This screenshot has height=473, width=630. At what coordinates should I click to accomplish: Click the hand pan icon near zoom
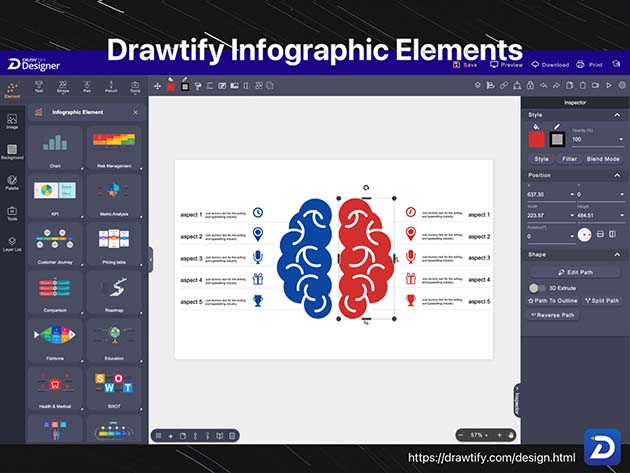coord(511,435)
